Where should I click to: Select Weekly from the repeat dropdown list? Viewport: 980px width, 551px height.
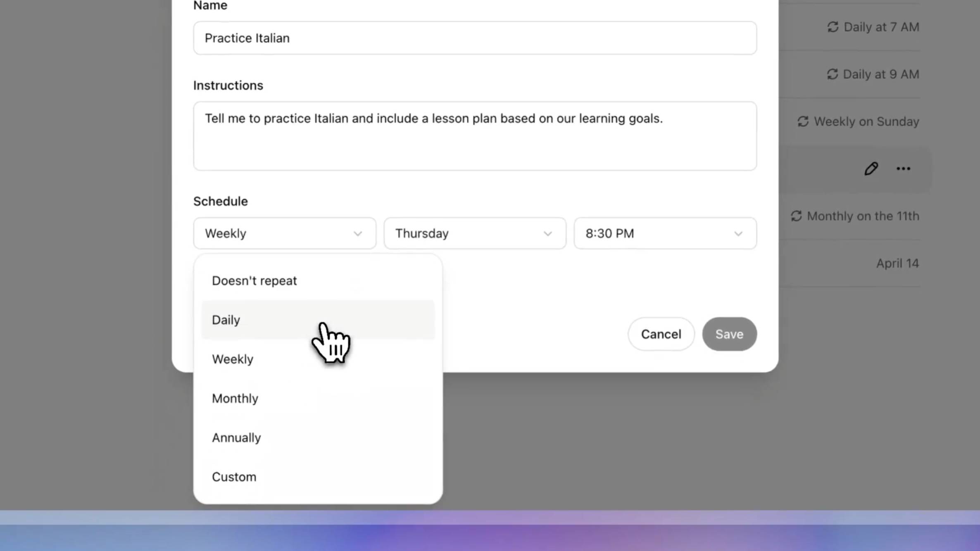point(232,359)
